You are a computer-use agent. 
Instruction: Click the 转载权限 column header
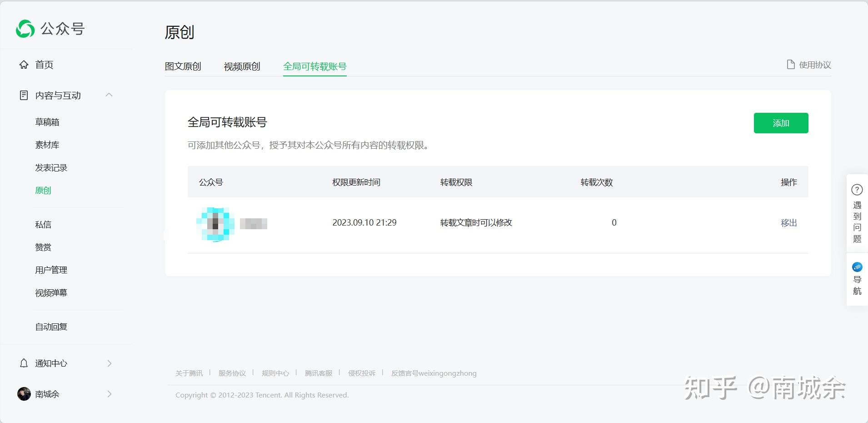456,182
